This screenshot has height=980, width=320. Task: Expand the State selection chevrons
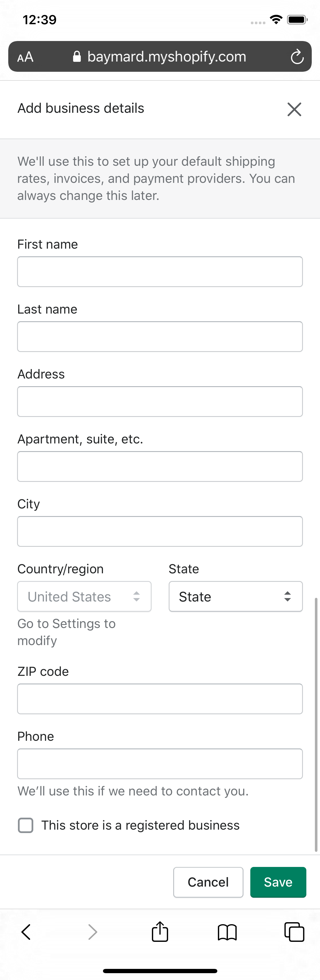point(287,596)
